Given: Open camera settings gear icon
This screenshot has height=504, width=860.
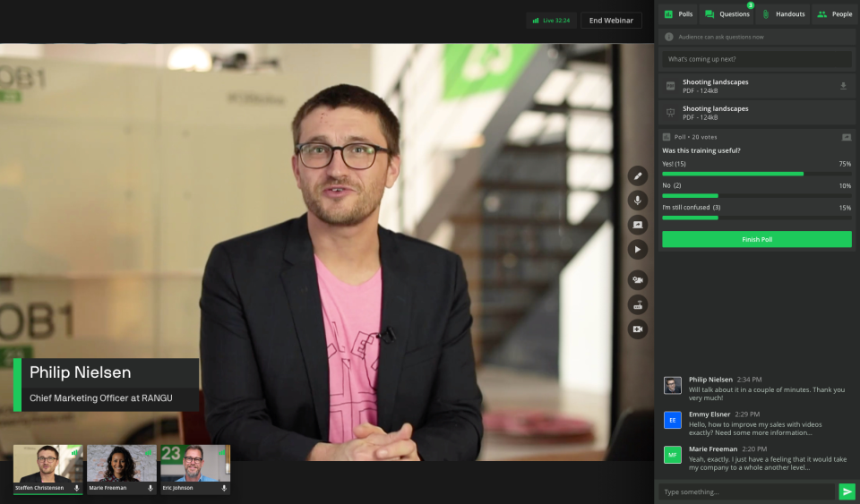Looking at the screenshot, I should click(637, 280).
